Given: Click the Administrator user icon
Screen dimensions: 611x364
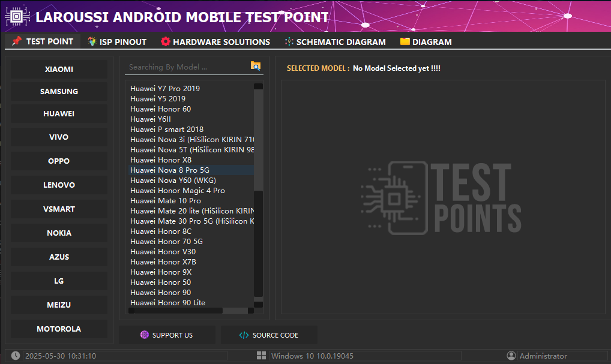Looking at the screenshot, I should tap(511, 356).
